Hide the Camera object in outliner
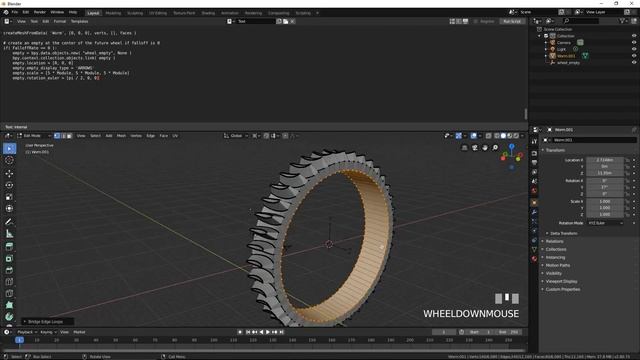 [634, 42]
